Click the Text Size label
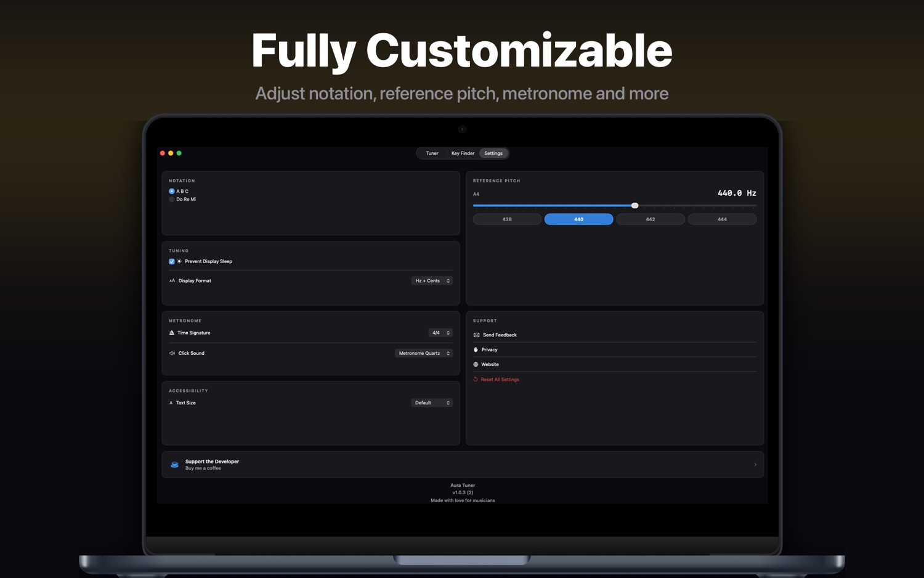Screen dimensions: 924x578 186,403
